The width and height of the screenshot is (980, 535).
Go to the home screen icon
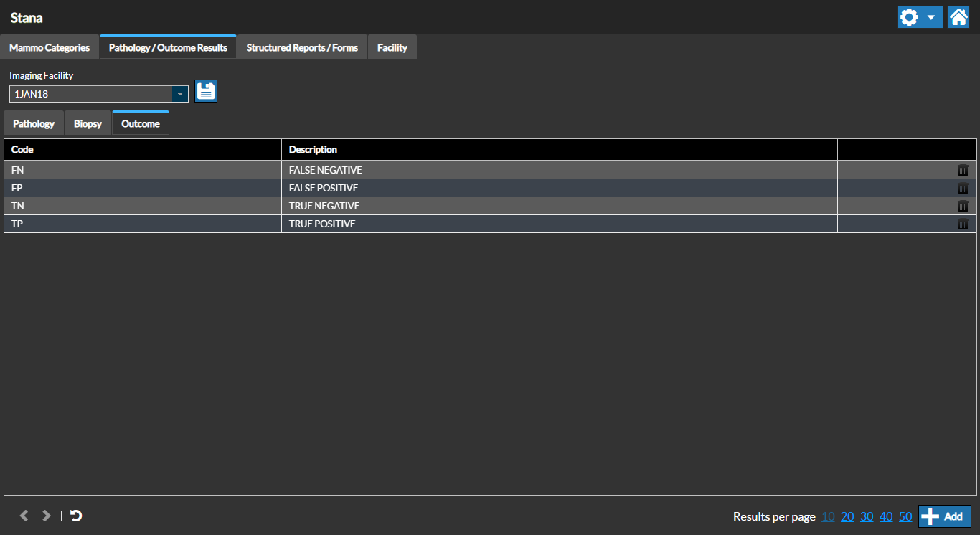point(958,17)
